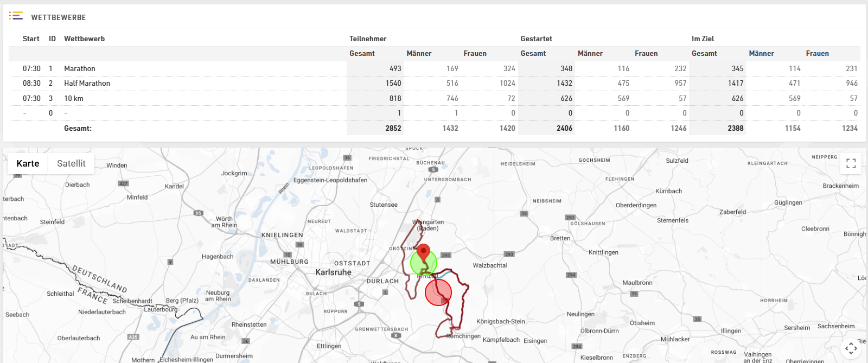Toggle fullscreen view of the map

(851, 163)
